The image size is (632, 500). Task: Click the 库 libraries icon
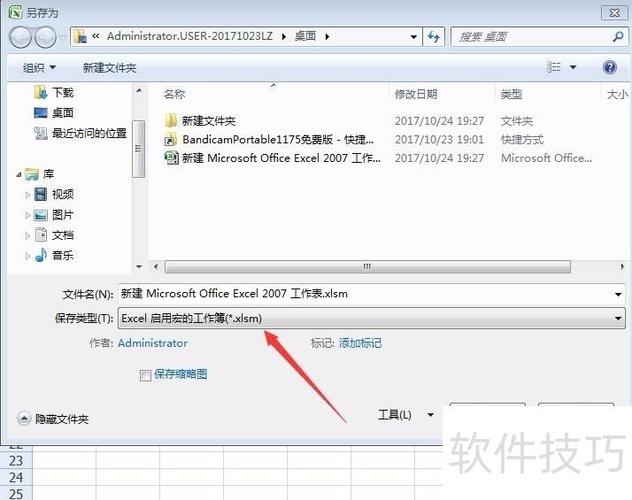point(32,174)
